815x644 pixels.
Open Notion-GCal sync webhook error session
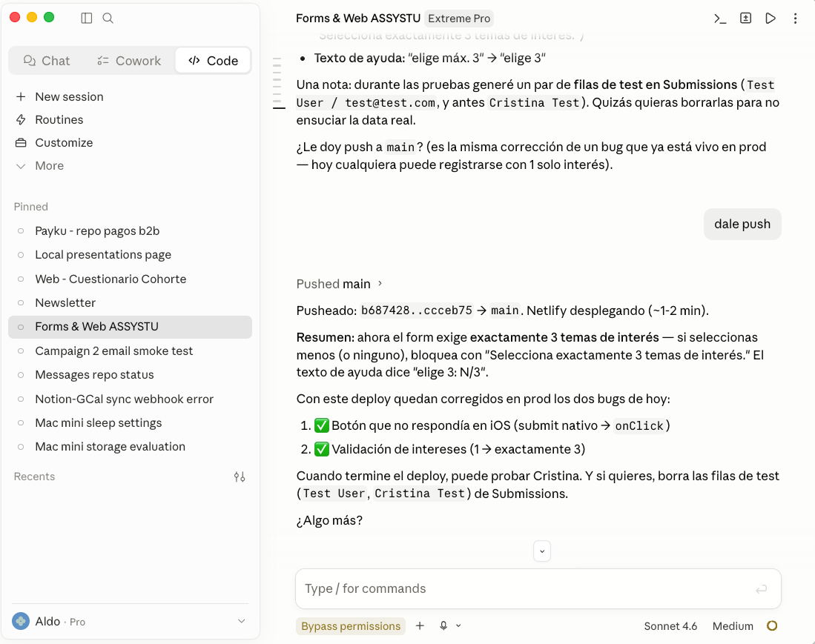[130, 399]
